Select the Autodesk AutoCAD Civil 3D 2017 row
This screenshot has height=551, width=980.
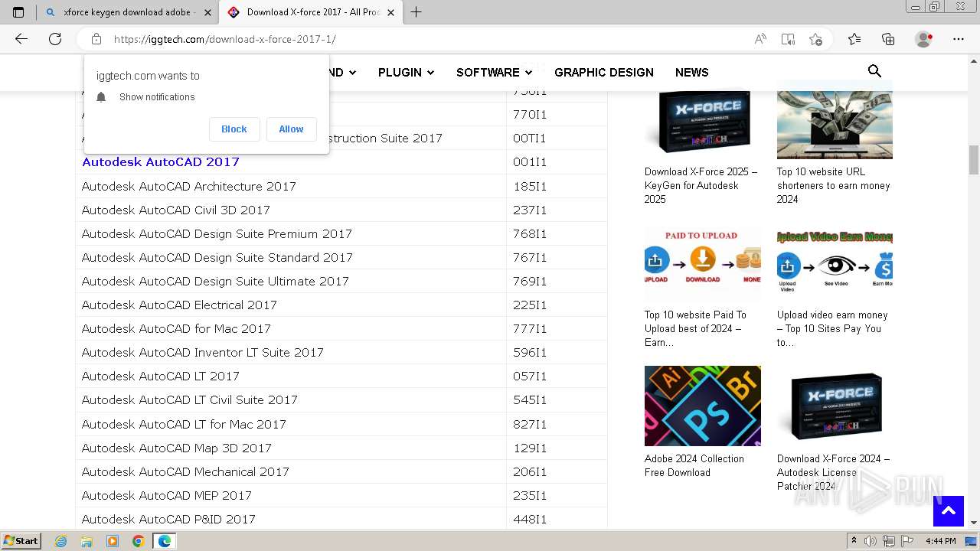coord(341,210)
